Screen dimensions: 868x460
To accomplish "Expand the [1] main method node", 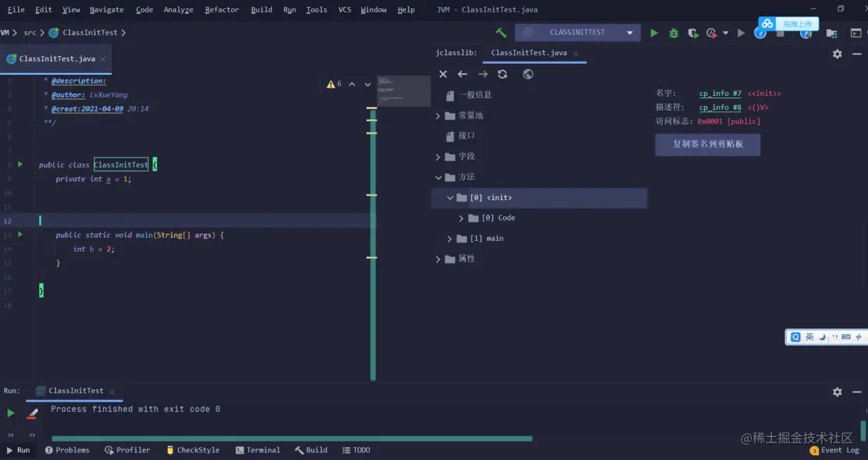I will tap(449, 239).
